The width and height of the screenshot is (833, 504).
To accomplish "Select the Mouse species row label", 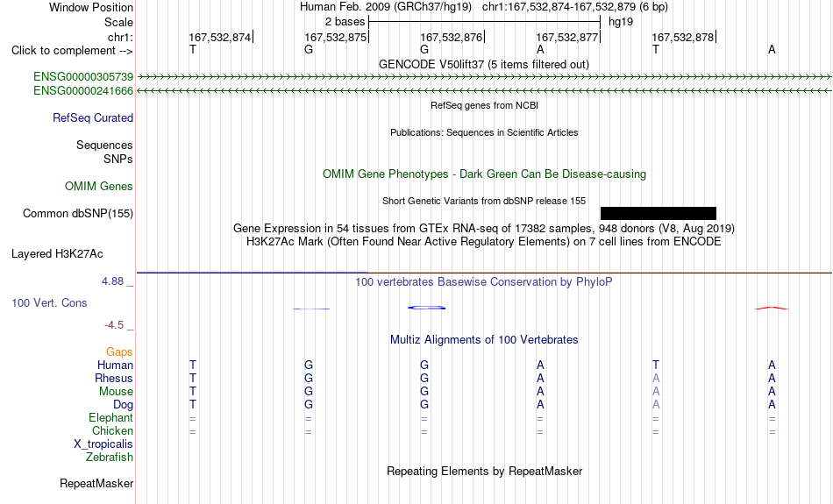I will pos(116,392).
